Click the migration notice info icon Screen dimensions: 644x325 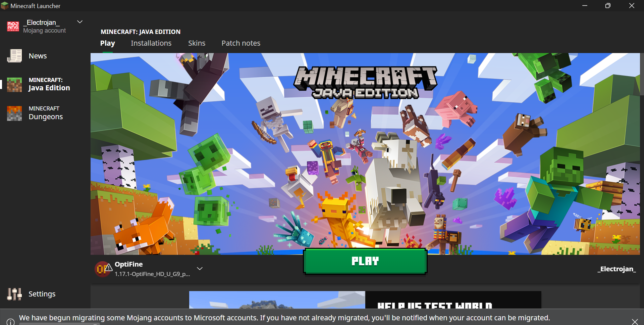pos(10,322)
